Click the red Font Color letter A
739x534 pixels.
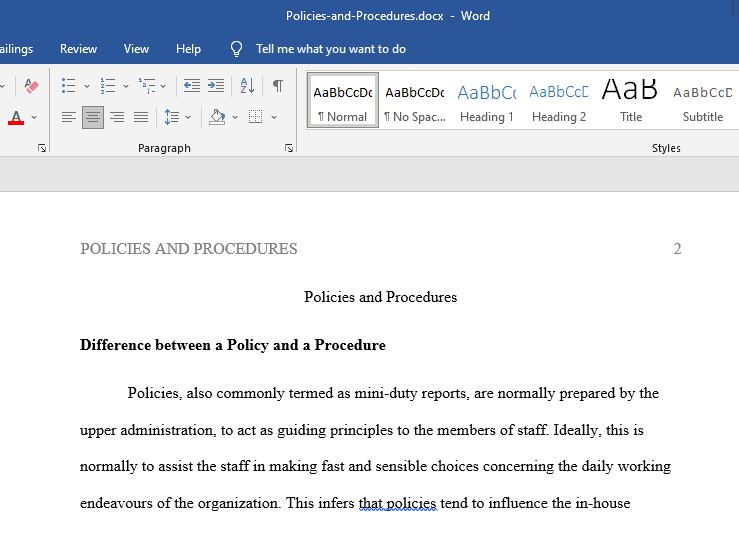point(16,117)
